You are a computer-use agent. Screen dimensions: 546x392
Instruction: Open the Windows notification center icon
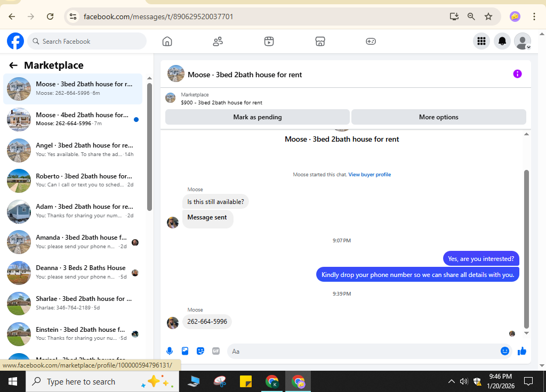[528, 381]
